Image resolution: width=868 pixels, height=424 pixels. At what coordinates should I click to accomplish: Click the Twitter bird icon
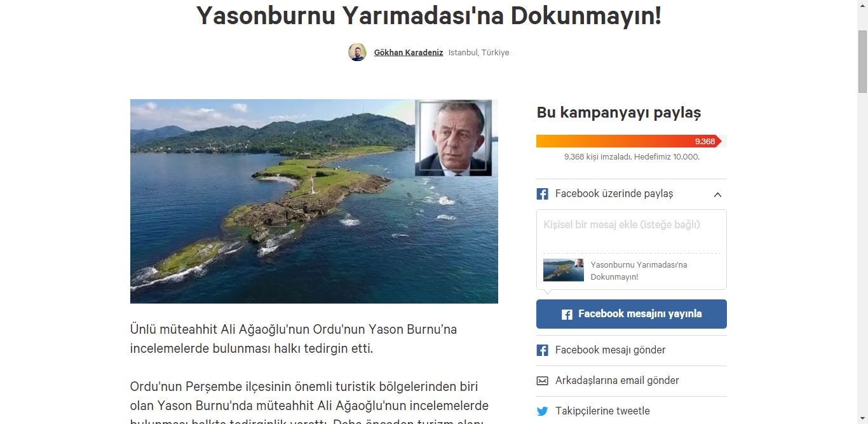click(542, 411)
